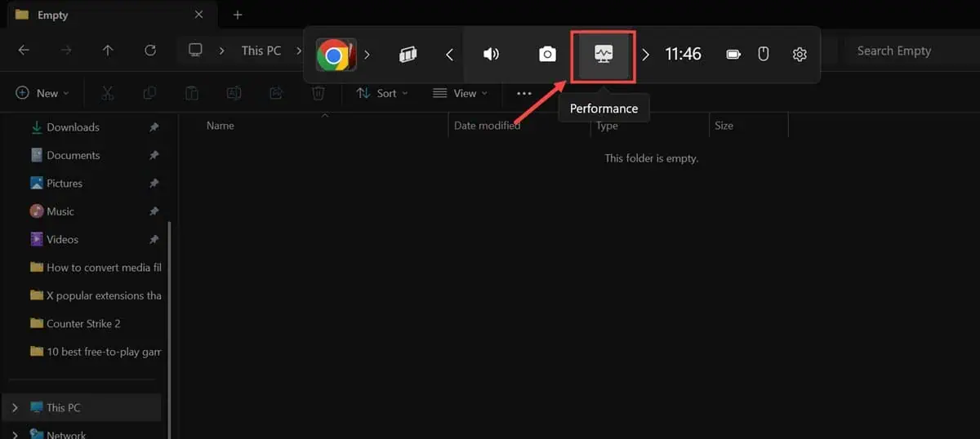Click the Copy icon in toolbar
This screenshot has height=439, width=980.
tap(149, 93)
